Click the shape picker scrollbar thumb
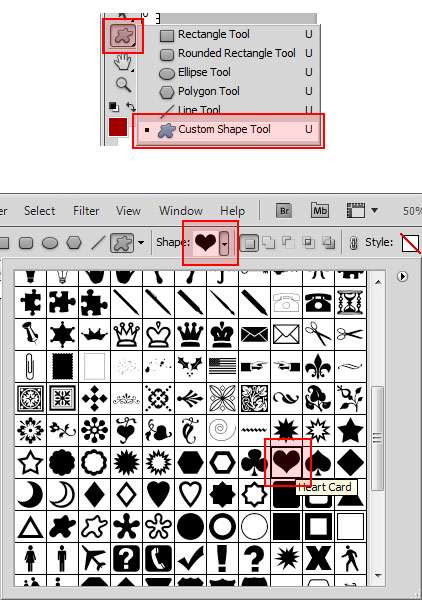Screen dimensions: 422x600 [x=378, y=438]
